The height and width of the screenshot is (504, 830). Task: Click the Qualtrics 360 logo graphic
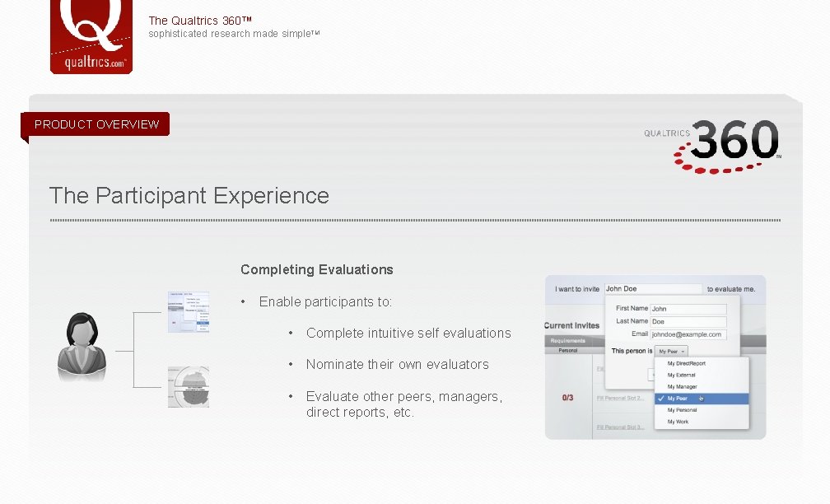pyautogui.click(x=712, y=146)
